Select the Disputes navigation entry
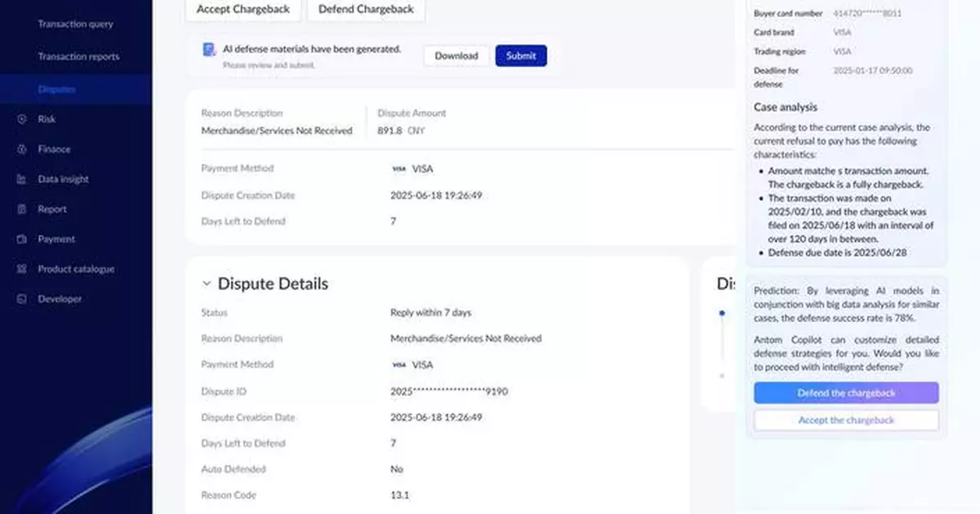This screenshot has height=514, width=980. click(57, 88)
